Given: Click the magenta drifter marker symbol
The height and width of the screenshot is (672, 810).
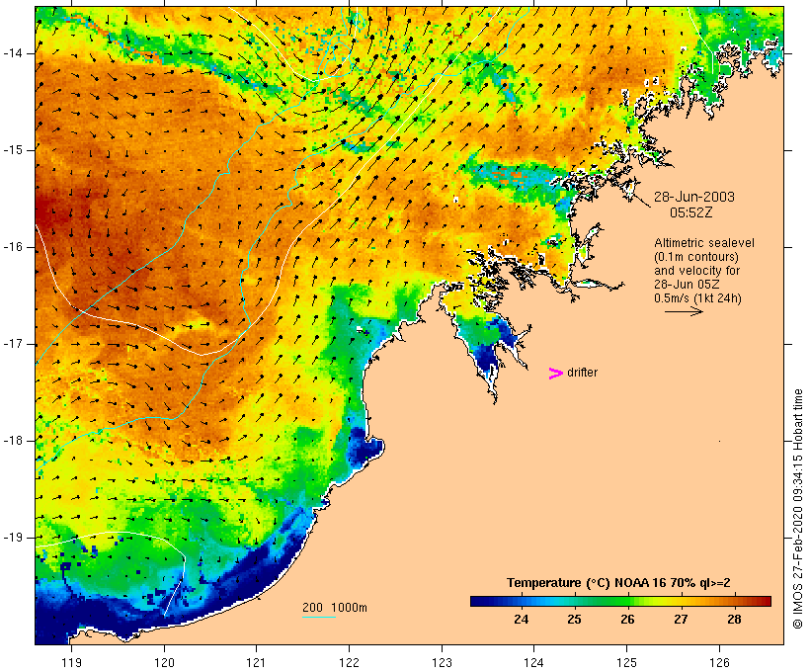Looking at the screenshot, I should [555, 374].
